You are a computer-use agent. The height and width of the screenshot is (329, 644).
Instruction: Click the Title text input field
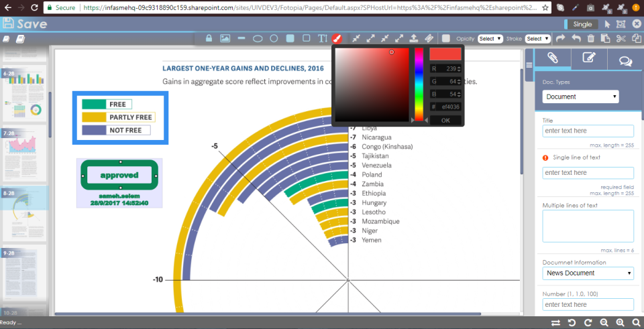click(588, 131)
